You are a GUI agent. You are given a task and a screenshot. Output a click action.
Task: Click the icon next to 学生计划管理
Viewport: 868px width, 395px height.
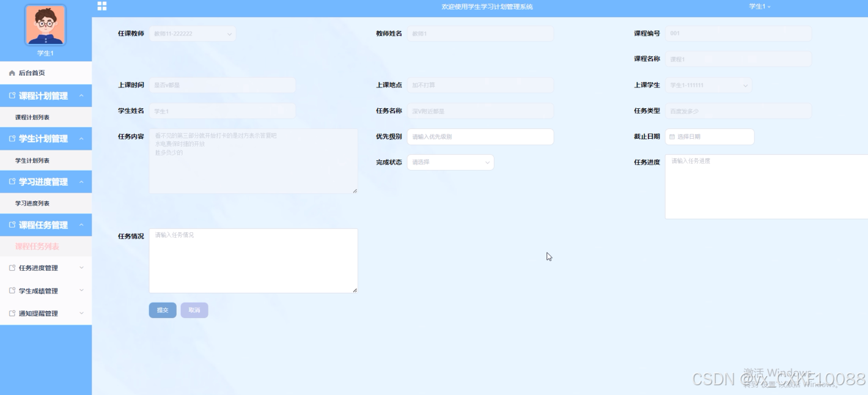coord(12,139)
